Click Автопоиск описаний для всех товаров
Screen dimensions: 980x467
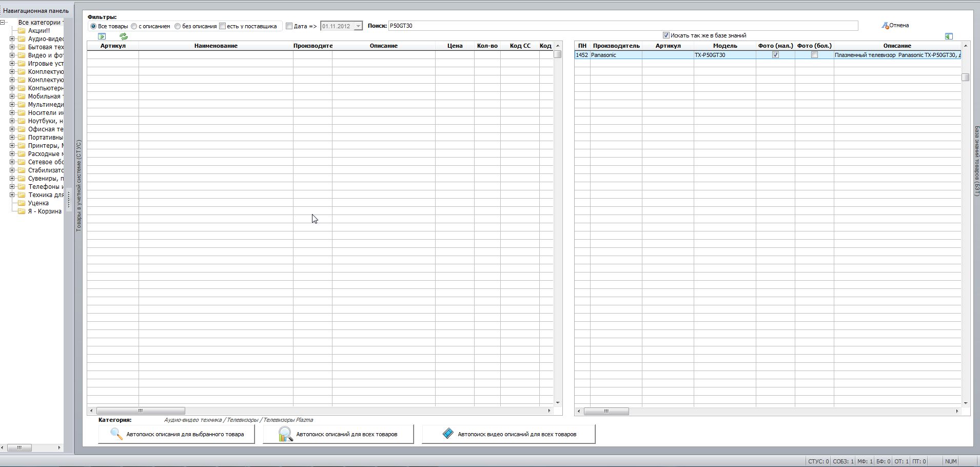(x=338, y=434)
